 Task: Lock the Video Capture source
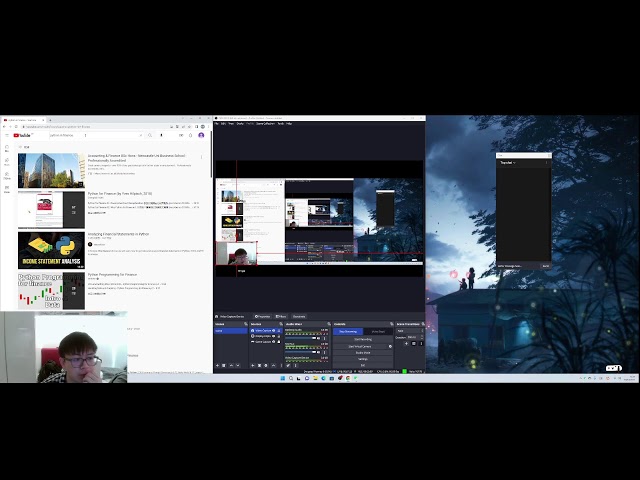[x=279, y=331]
